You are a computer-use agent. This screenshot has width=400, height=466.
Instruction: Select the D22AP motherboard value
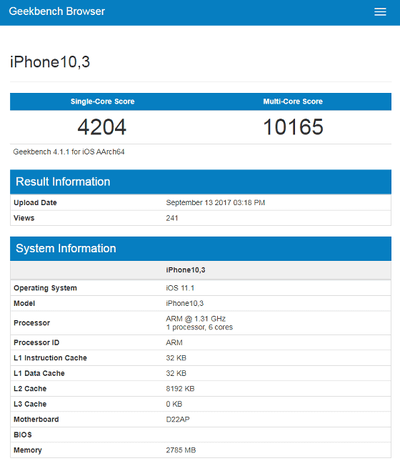(x=178, y=419)
